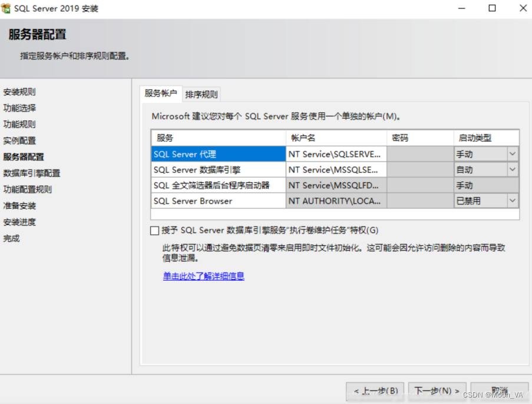Enable 执行卷维护任务 privilege checkbox
This screenshot has width=532, height=404.
tap(154, 231)
